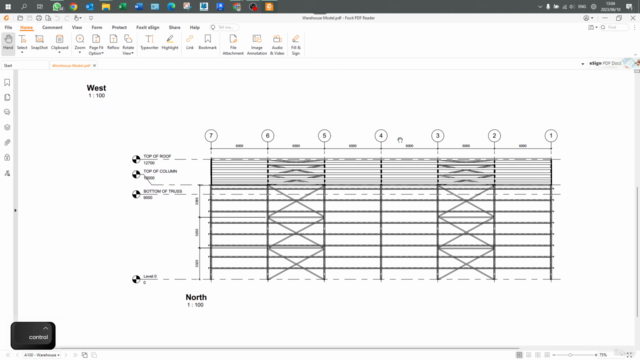Click File Attachment tool
This screenshot has height=360, width=640.
[x=233, y=44]
